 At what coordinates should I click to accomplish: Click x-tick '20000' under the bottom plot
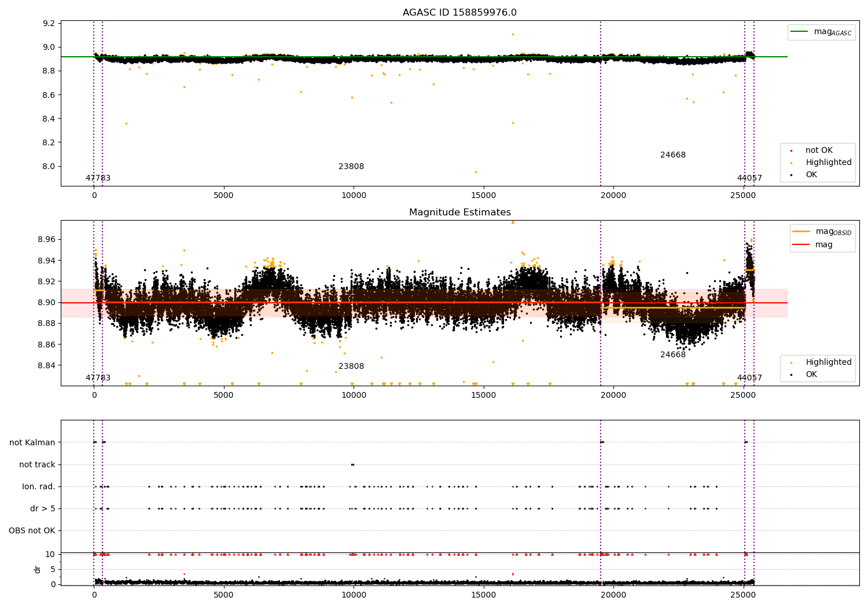(x=613, y=595)
